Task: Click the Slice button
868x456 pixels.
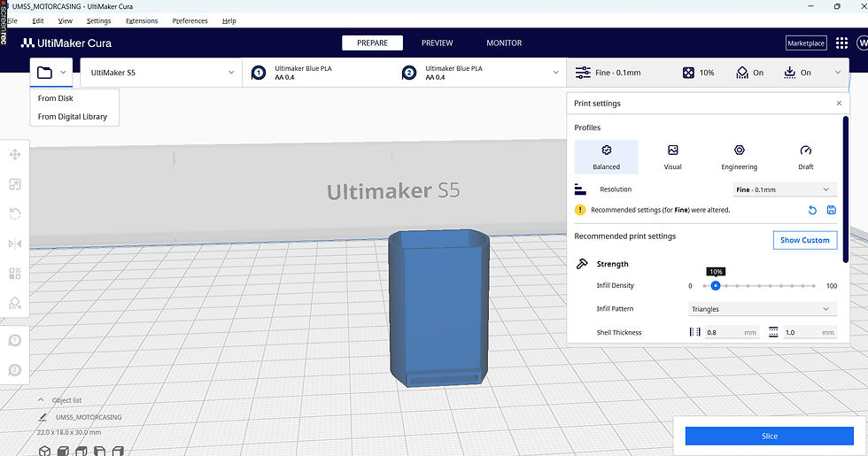Action: tap(769, 436)
